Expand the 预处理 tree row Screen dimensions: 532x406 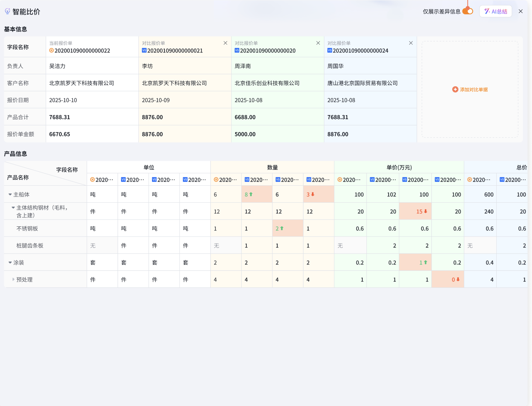coord(13,279)
